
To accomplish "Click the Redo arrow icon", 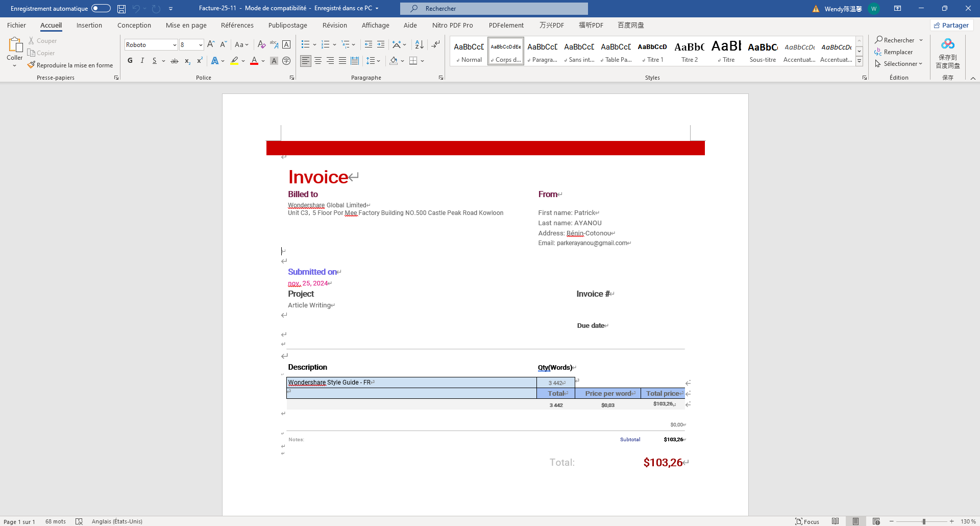I will pos(156,9).
